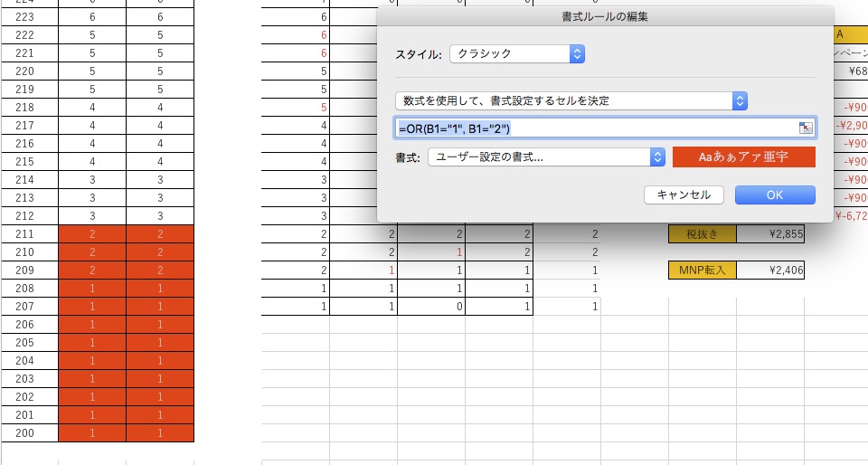This screenshot has width=868, height=465.
Task: Click the yellow MNP転入 cell
Action: pyautogui.click(x=702, y=270)
